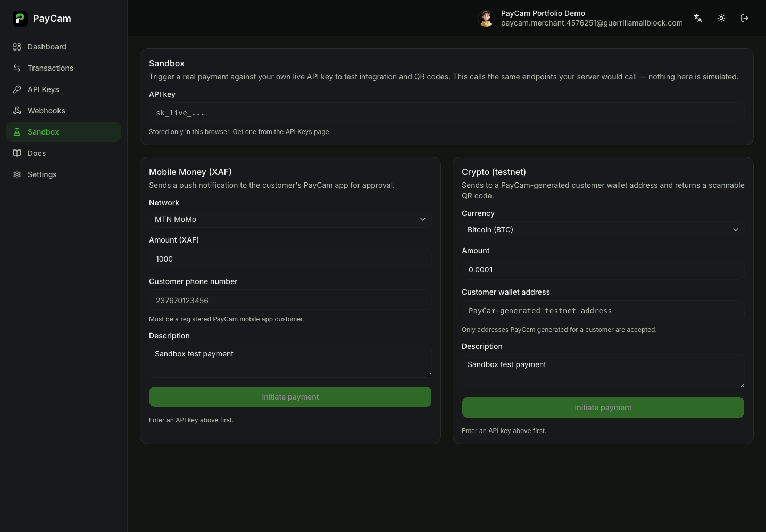Screen dimensions: 766x532
Task: Click the user profile avatar
Action: pyautogui.click(x=486, y=18)
